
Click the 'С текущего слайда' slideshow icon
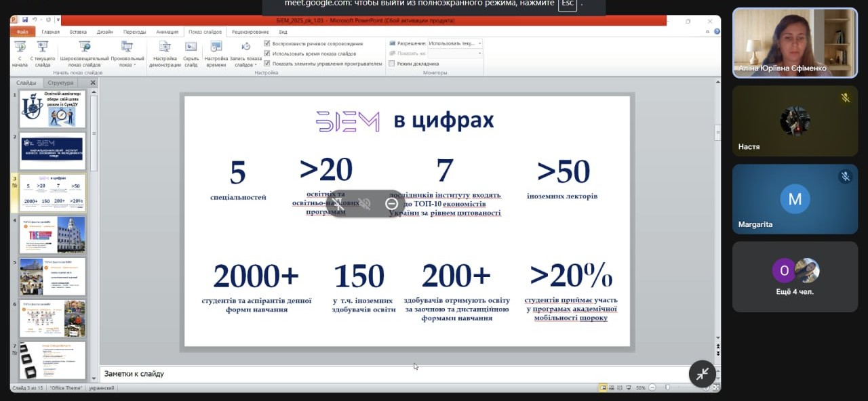(43, 48)
